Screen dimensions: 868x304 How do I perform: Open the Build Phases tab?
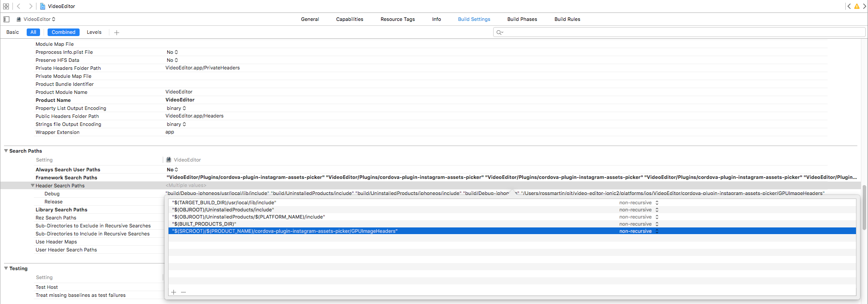(x=522, y=19)
